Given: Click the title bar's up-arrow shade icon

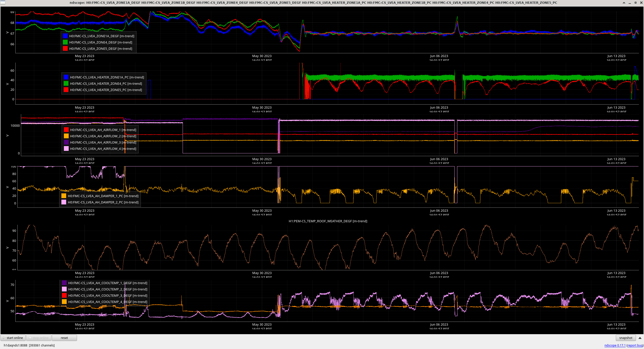Looking at the screenshot, I should pos(624,3).
